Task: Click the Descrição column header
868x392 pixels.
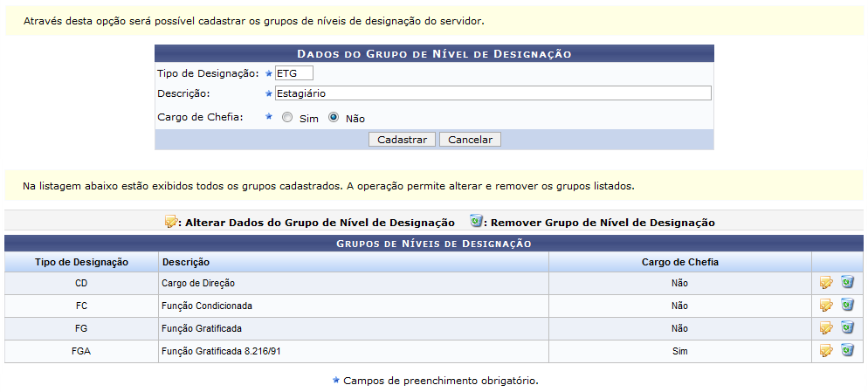Action: [x=186, y=262]
